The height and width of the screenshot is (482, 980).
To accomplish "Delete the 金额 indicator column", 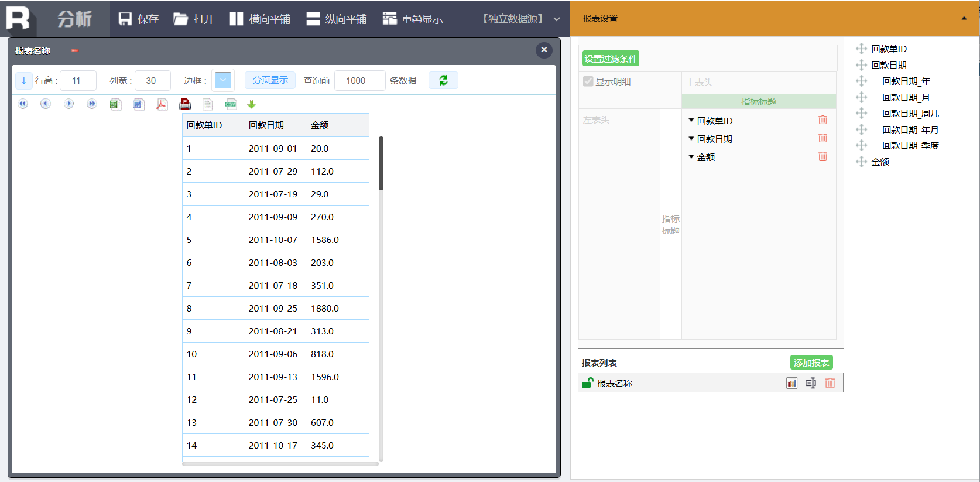I will (823, 157).
